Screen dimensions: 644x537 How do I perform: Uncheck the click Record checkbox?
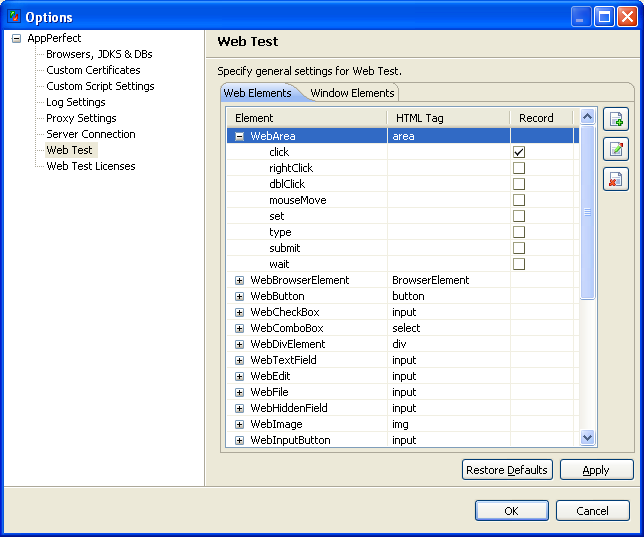point(519,152)
